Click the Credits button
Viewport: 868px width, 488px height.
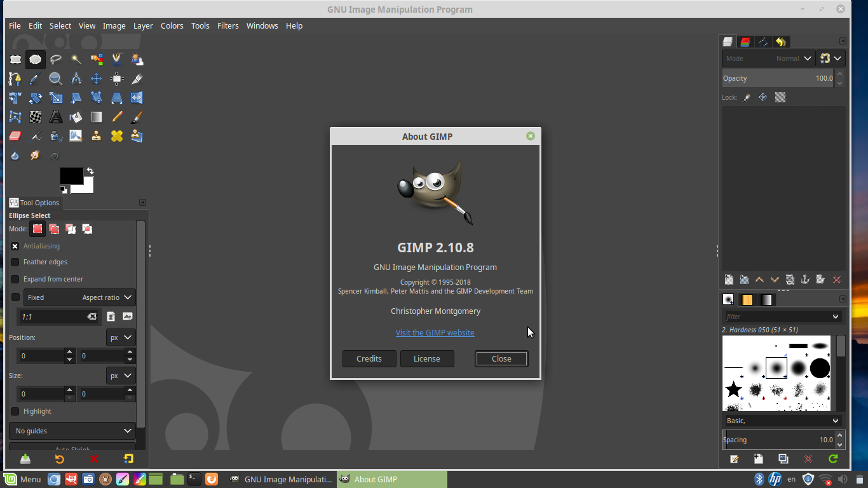pos(369,358)
